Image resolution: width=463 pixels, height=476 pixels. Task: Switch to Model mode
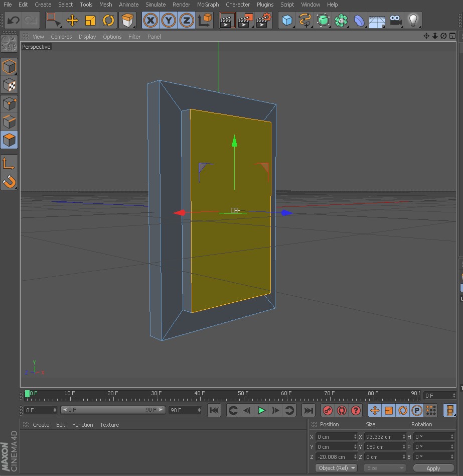(x=9, y=67)
